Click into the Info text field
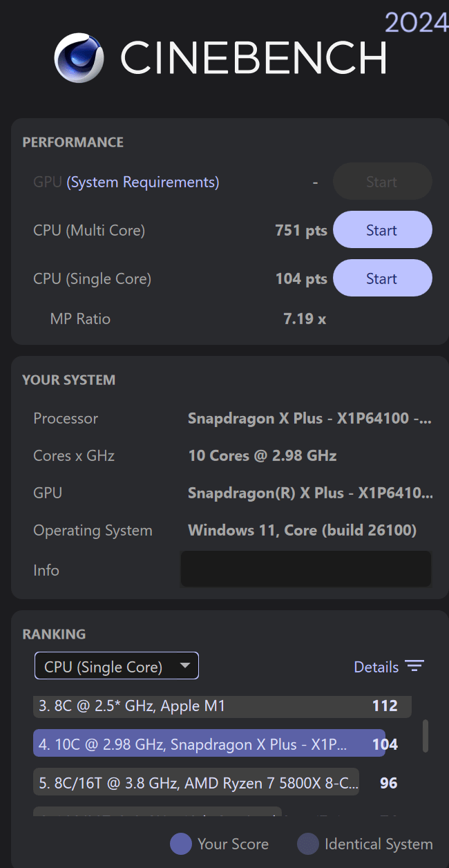 tap(305, 569)
